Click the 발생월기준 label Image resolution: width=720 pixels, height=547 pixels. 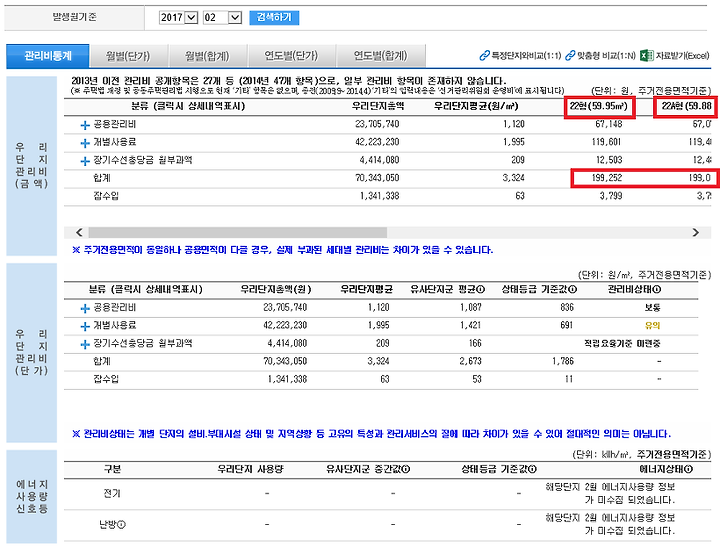pos(74,17)
